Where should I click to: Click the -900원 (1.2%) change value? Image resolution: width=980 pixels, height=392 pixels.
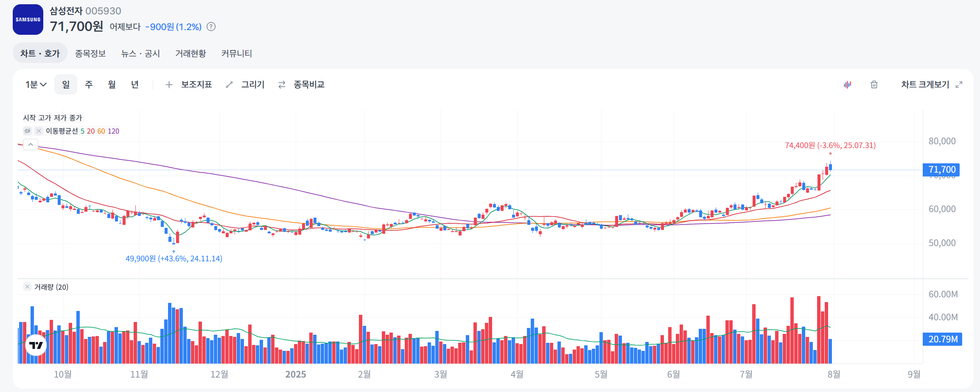174,27
